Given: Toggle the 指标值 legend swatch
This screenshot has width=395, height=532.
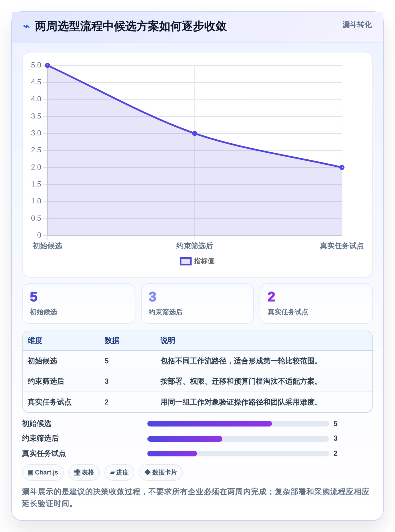Looking at the screenshot, I should [185, 261].
